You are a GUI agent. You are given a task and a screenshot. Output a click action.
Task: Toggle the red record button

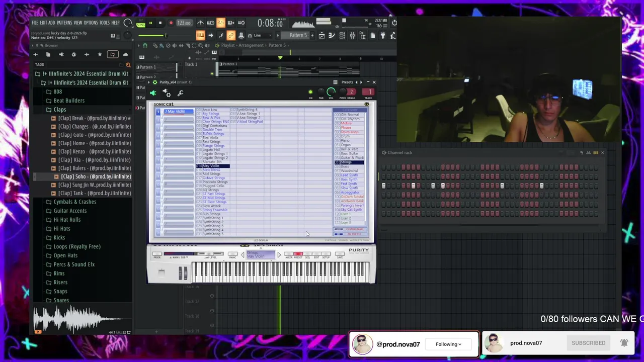(171, 23)
